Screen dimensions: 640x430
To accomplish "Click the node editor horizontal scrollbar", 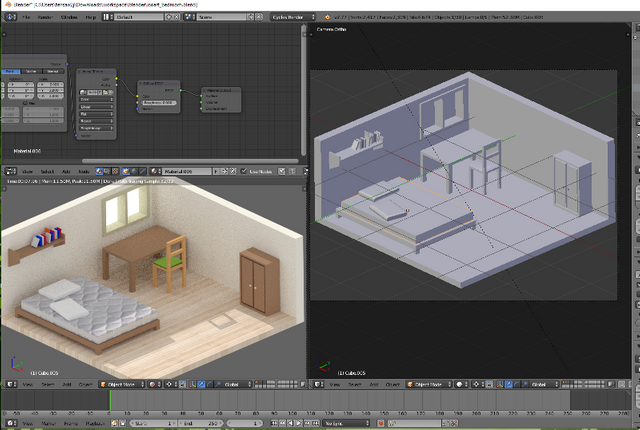I will tap(190, 161).
